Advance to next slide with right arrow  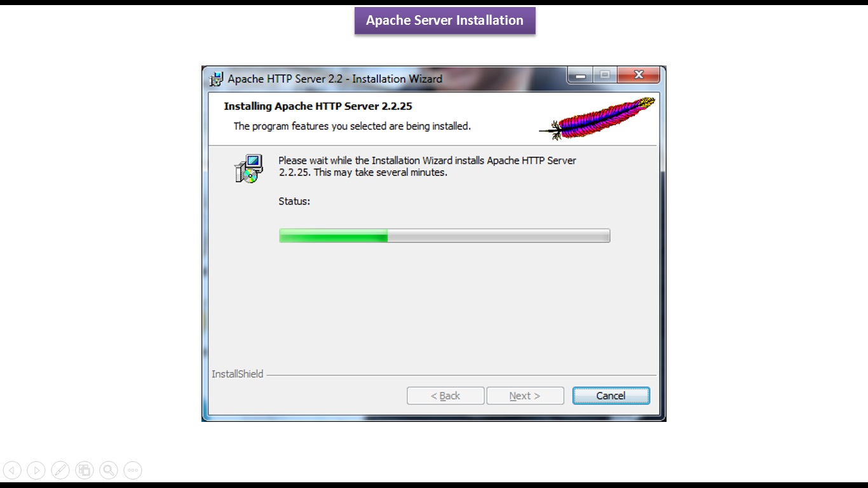tap(36, 470)
